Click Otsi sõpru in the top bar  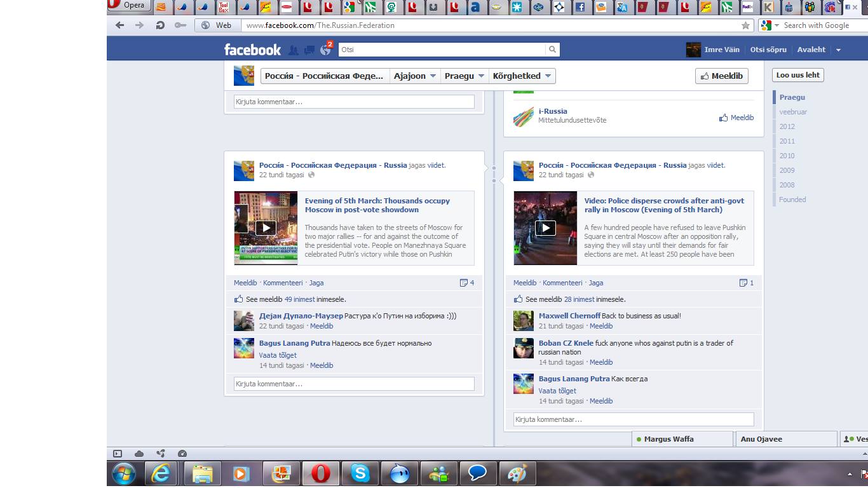(768, 50)
